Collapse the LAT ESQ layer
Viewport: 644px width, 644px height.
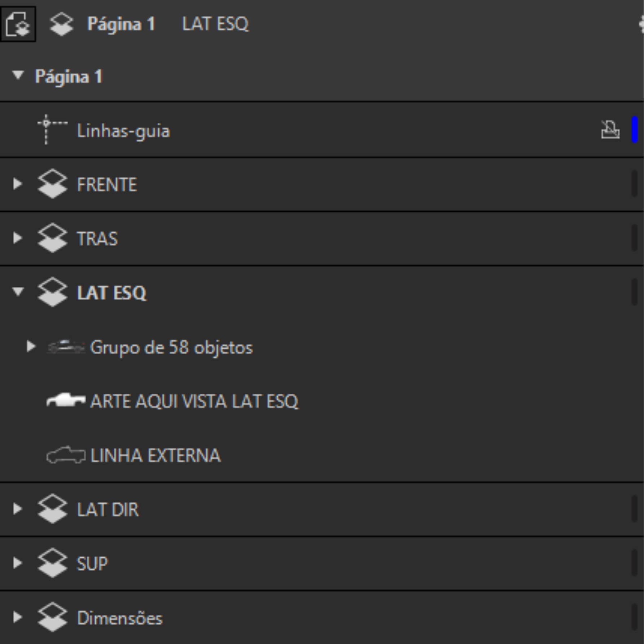click(x=18, y=291)
